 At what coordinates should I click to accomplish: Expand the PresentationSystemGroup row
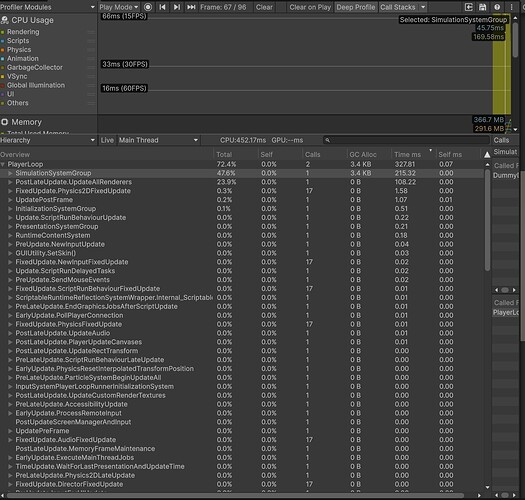10,227
